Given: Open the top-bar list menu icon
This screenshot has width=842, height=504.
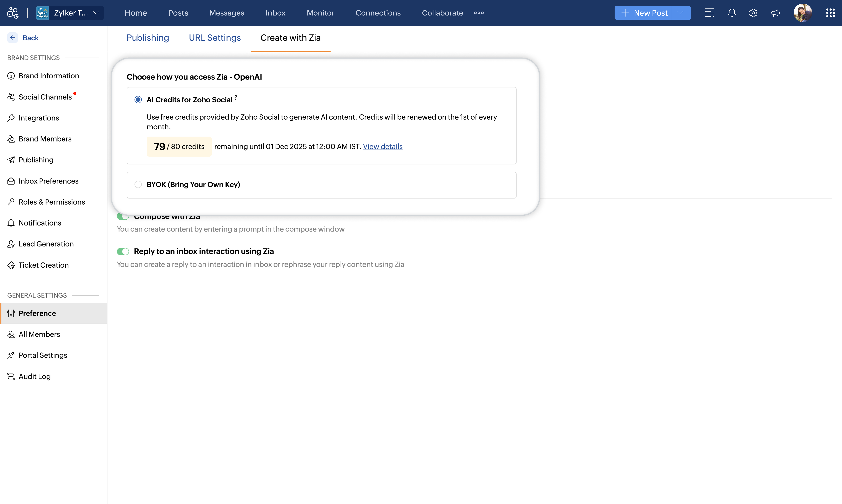Looking at the screenshot, I should click(709, 13).
